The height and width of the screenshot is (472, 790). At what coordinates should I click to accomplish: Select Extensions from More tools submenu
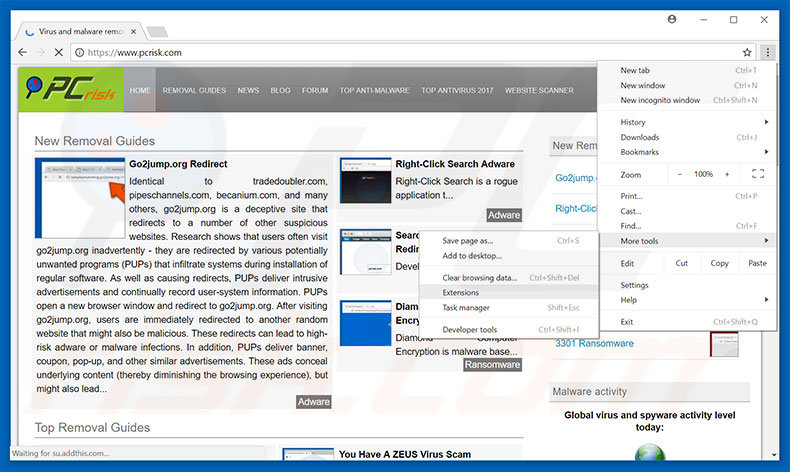461,292
